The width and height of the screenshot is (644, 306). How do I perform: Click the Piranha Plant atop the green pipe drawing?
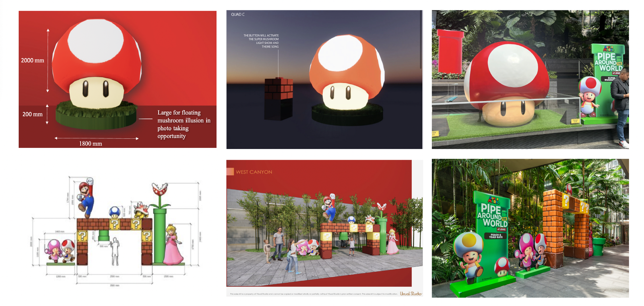[160, 195]
